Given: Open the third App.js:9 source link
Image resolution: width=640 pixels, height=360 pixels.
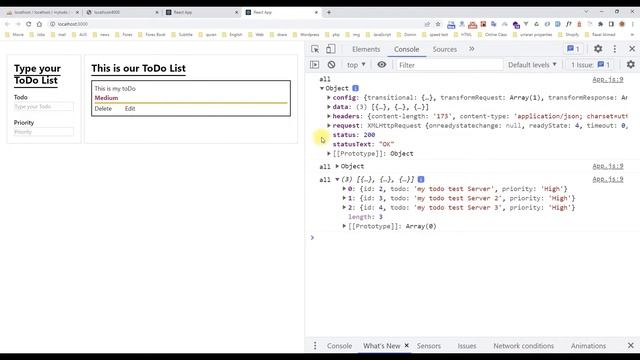Looking at the screenshot, I should coord(608,179).
